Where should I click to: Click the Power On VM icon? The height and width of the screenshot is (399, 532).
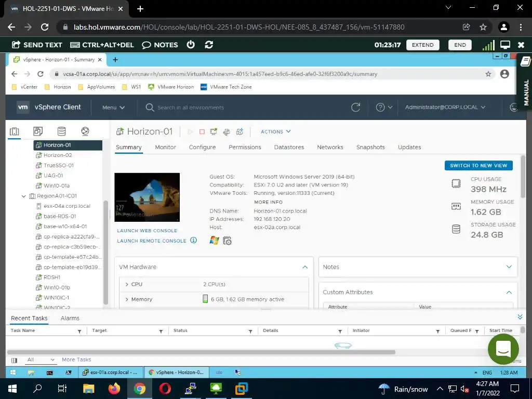(x=190, y=131)
